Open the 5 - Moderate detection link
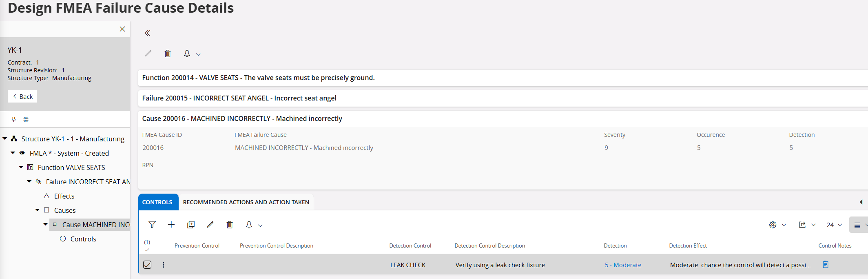Screen dimensions: 868x279 point(623,265)
